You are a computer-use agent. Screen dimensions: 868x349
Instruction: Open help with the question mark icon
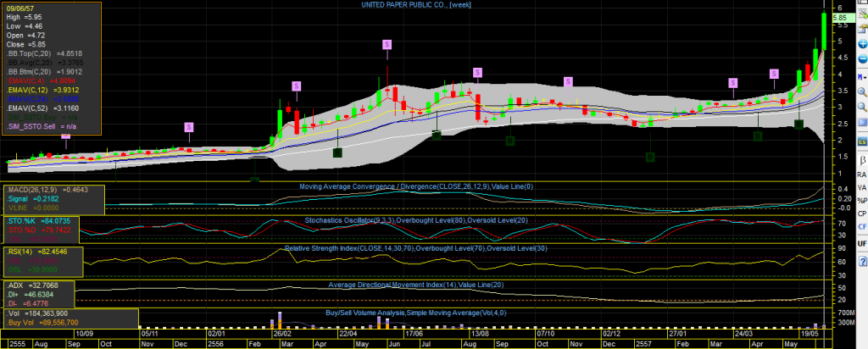(x=862, y=261)
